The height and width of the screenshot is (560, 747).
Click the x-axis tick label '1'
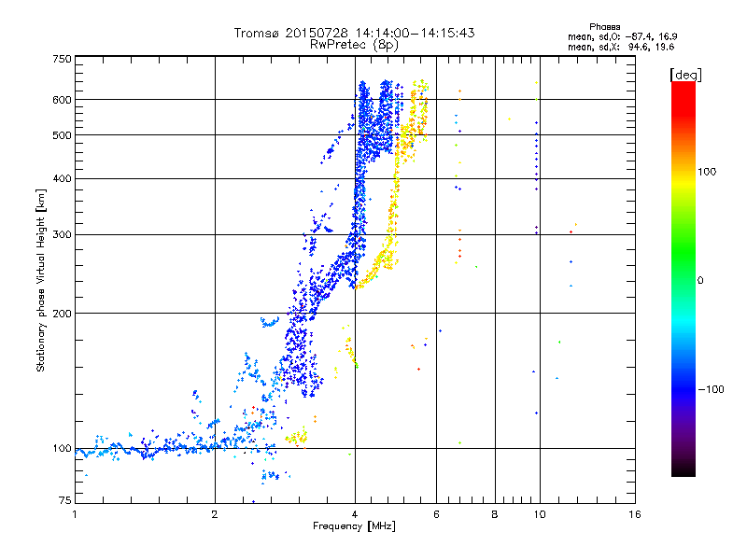pos(75,514)
